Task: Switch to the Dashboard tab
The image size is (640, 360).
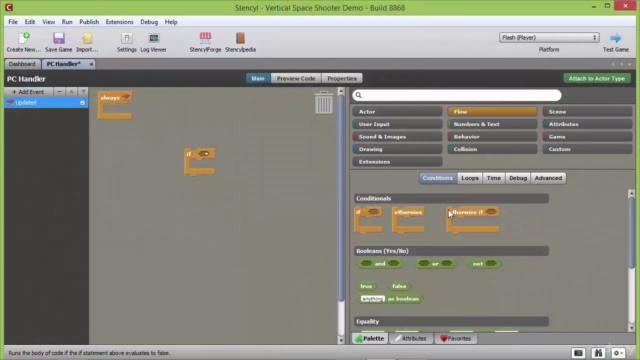Action: pyautogui.click(x=22, y=64)
